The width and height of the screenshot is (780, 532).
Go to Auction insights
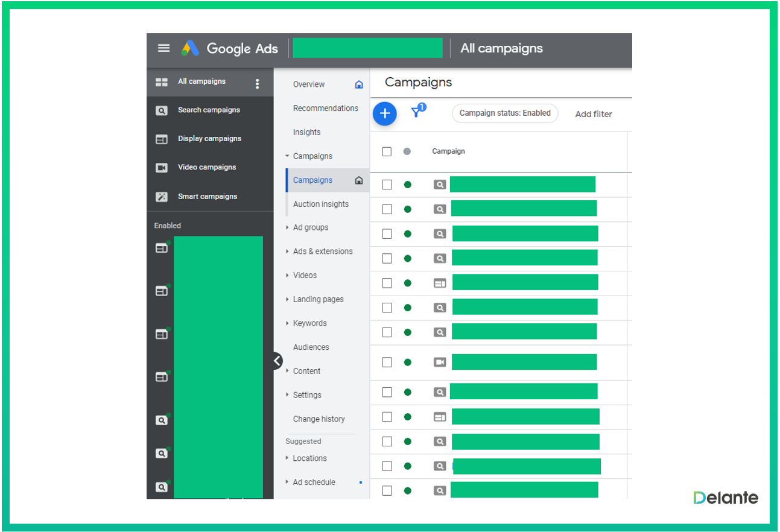pyautogui.click(x=321, y=204)
